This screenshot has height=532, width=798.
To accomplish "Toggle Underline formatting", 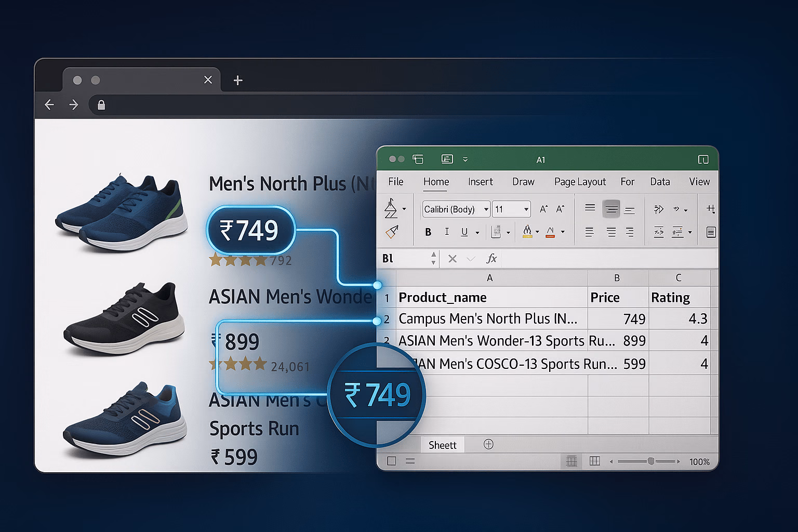I will 464,232.
